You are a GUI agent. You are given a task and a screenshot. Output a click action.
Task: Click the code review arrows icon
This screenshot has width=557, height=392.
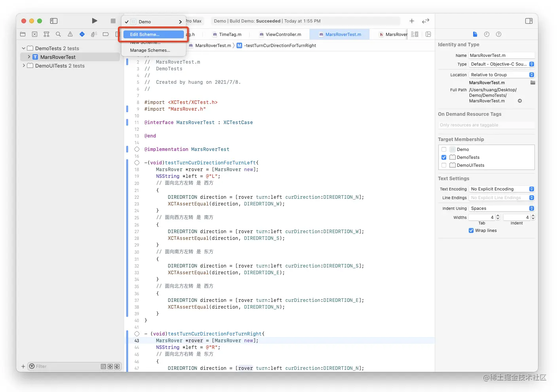(x=426, y=21)
